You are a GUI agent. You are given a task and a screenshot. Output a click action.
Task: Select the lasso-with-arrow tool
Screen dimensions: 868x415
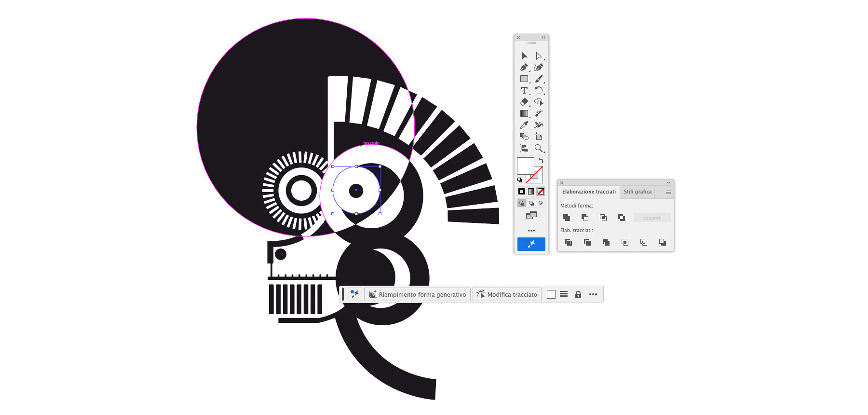(x=539, y=102)
